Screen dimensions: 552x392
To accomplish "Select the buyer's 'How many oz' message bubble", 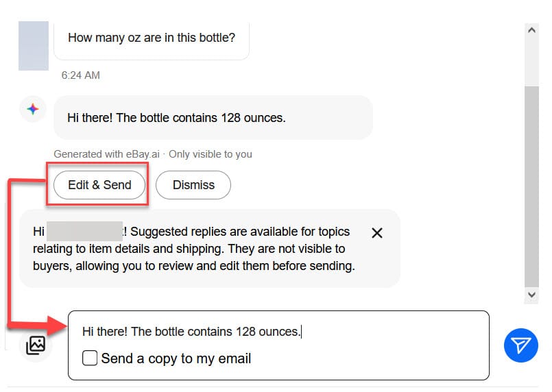I will pos(152,38).
